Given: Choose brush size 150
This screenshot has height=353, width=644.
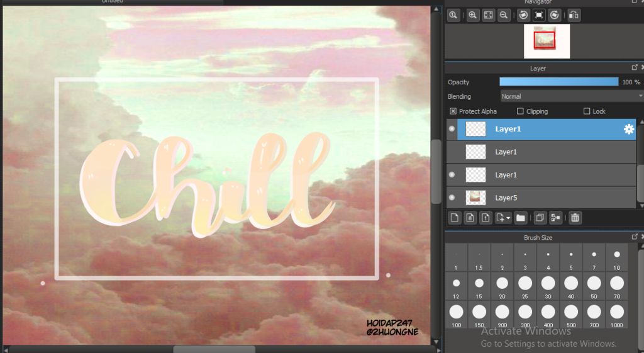Looking at the screenshot, I should (479, 315).
